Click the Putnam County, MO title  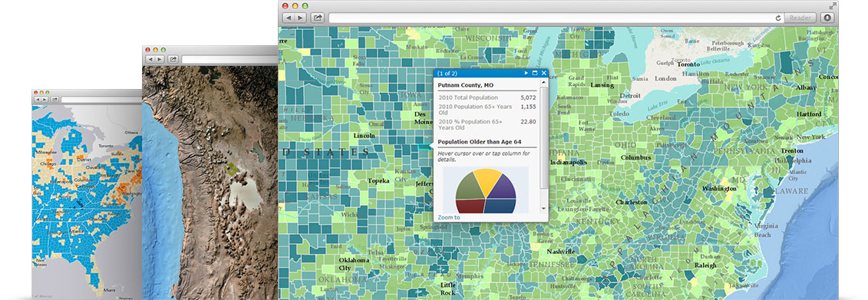(x=466, y=86)
